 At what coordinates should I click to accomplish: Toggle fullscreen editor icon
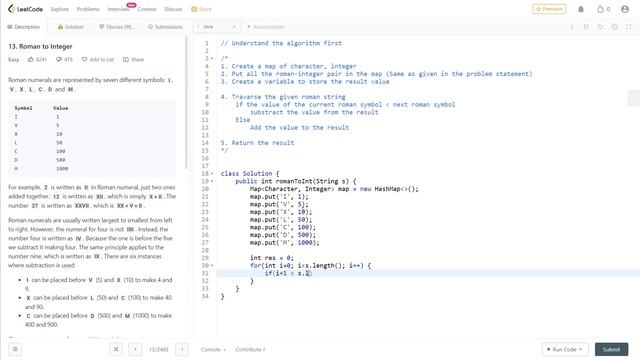(x=629, y=27)
